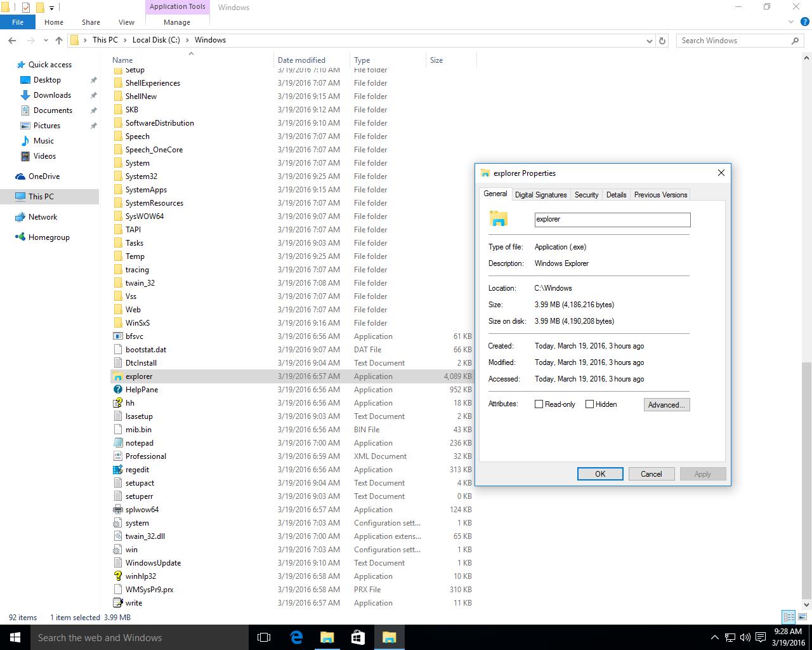
Task: Switch to large icons view layout
Action: pyautogui.click(x=802, y=617)
